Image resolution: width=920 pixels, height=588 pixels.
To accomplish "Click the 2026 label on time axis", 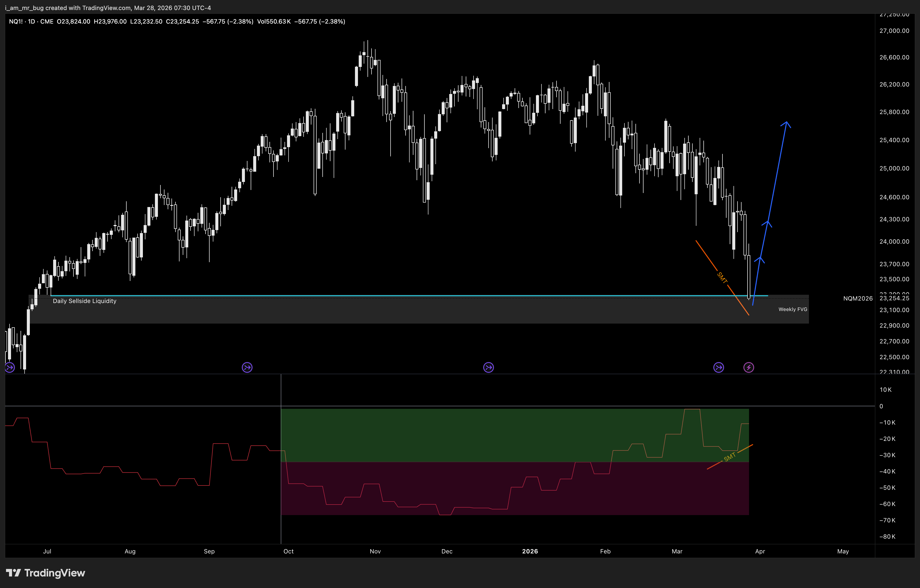I will 530,551.
